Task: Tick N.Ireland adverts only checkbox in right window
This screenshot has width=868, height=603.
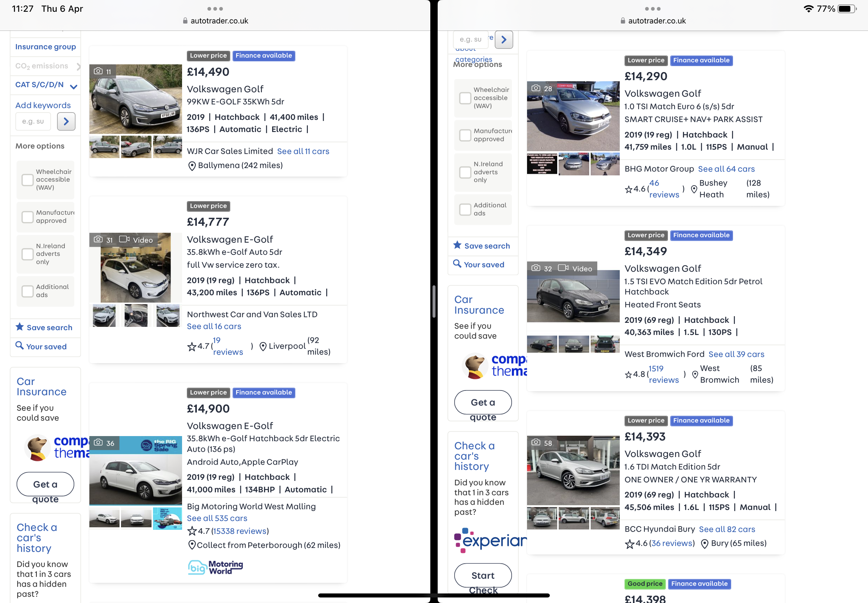Action: (465, 172)
